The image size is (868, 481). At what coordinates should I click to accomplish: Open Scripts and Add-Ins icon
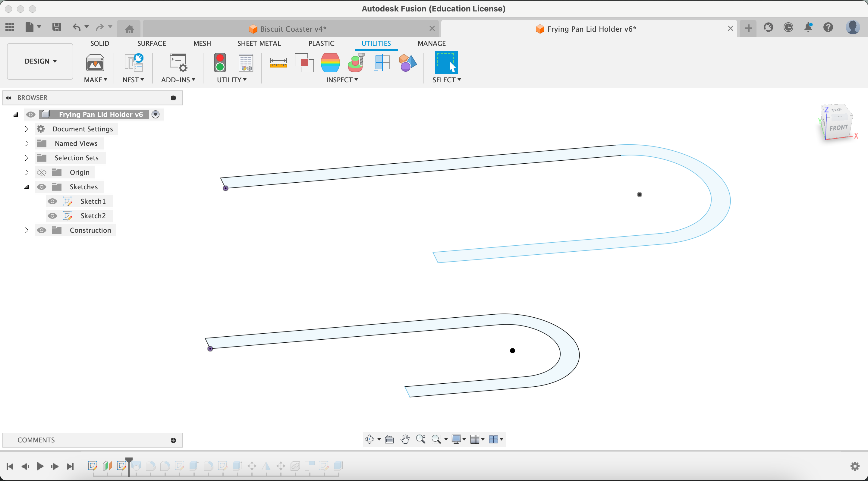178,63
